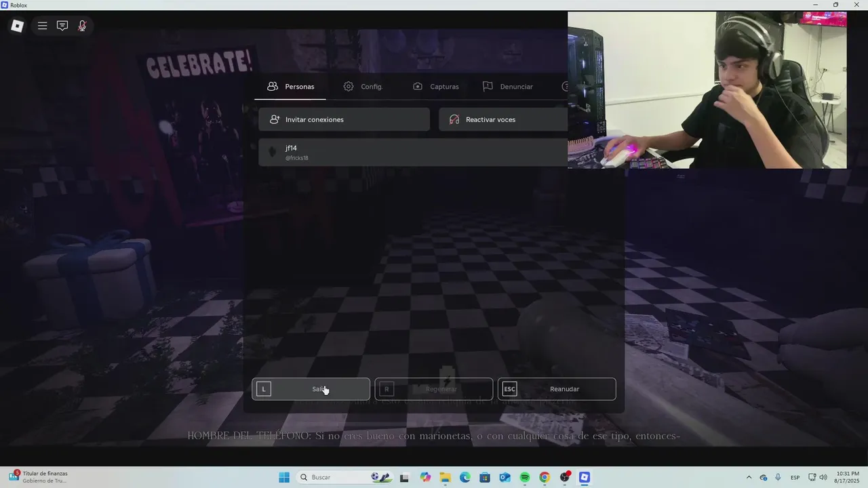Open the Windows Start menu
Viewport: 868px width, 488px height.
pyautogui.click(x=284, y=477)
